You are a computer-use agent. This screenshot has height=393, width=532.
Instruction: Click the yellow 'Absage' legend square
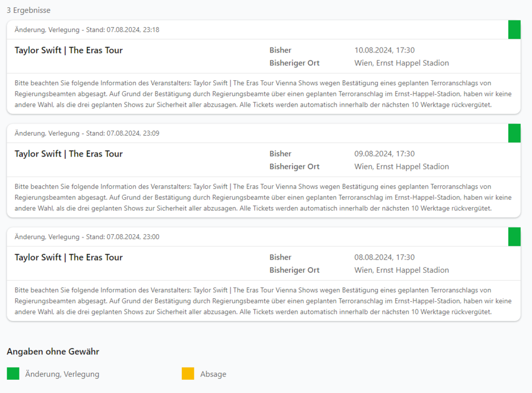point(188,374)
